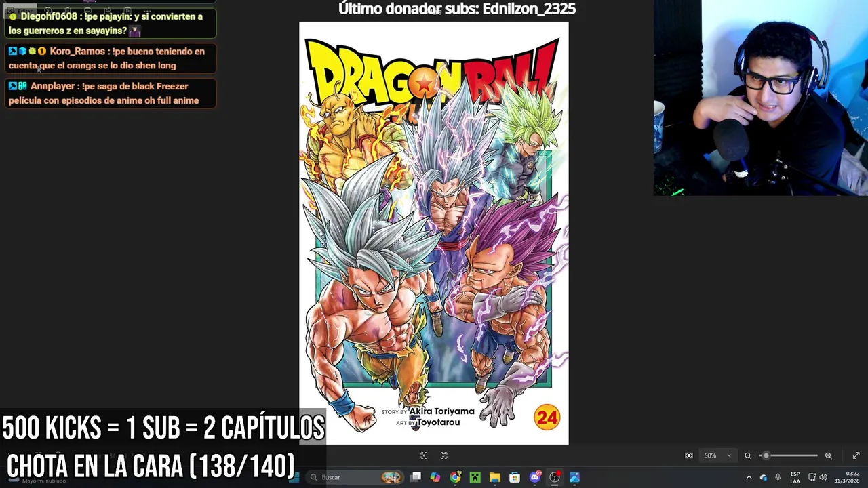
Task: Click the username Diegohf0608 in chat
Action: [49, 16]
